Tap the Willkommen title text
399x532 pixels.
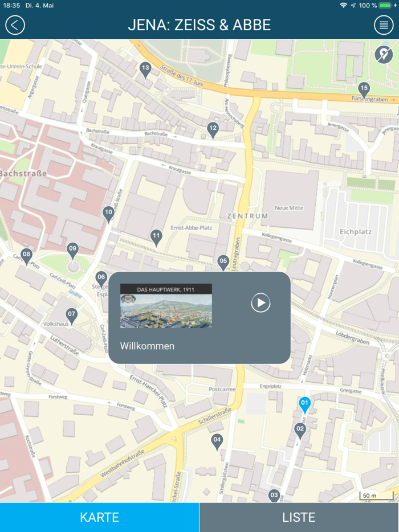point(147,346)
